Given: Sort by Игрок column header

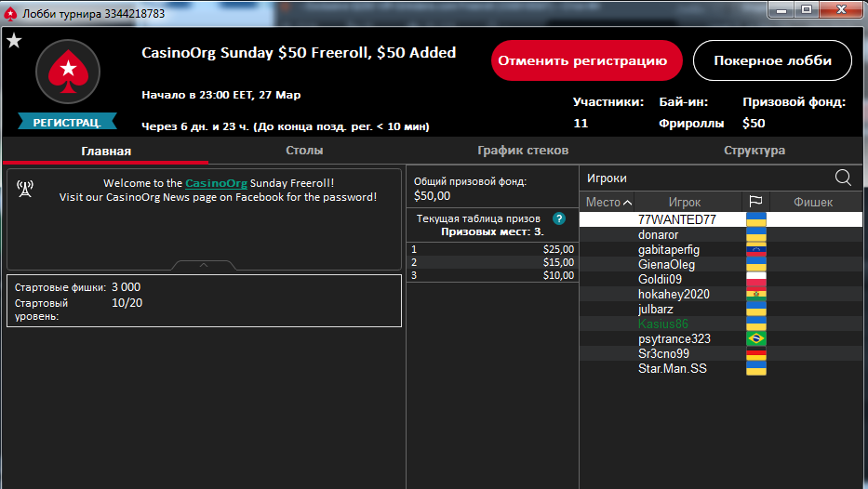Looking at the screenshot, I should [685, 202].
